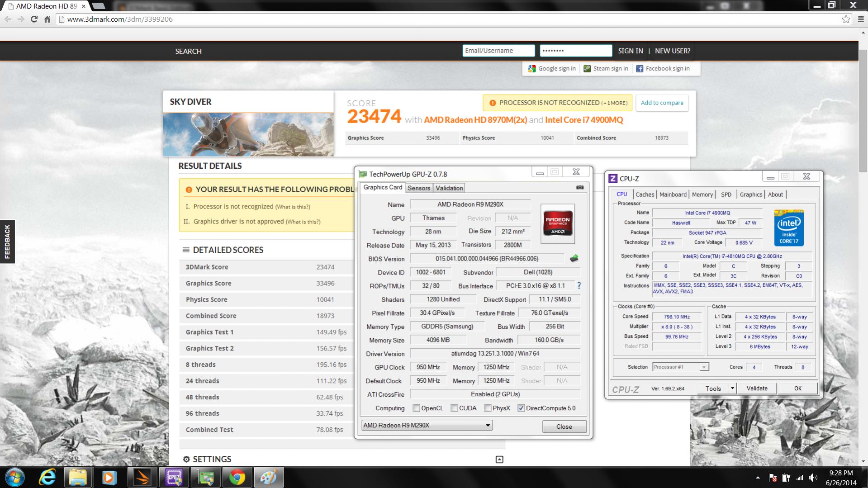
Task: Click What is this? beside Processor not recognized
Action: 293,207
